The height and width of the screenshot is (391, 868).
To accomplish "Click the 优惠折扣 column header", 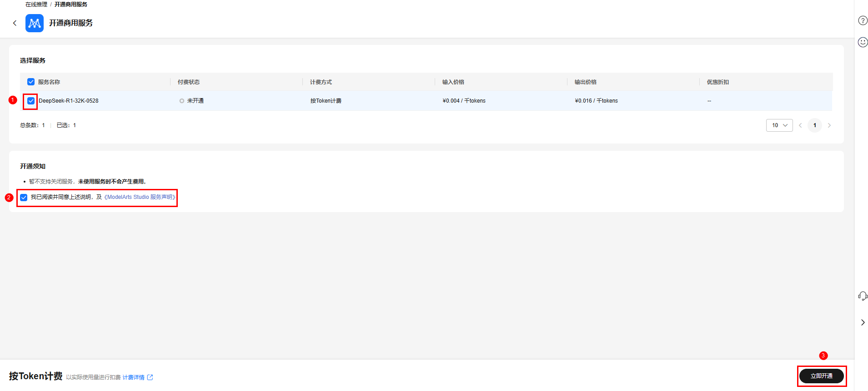I will [x=718, y=82].
